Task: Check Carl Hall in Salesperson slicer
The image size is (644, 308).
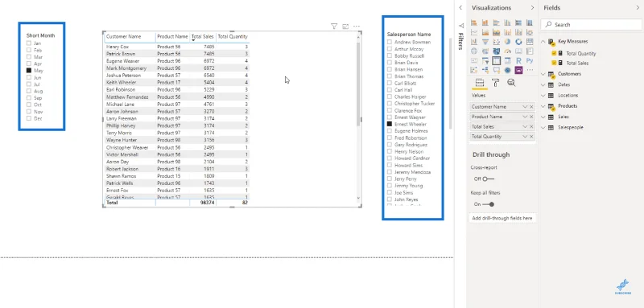Action: (390, 90)
